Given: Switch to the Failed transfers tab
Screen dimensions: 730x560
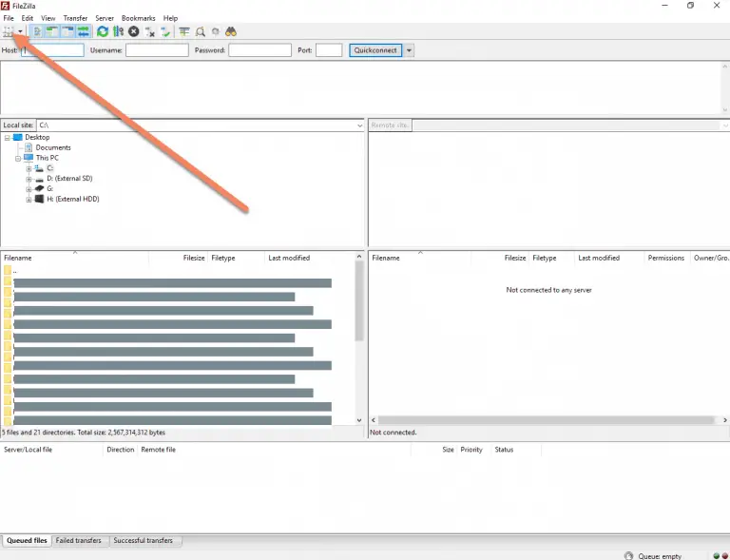Looking at the screenshot, I should point(78,540).
